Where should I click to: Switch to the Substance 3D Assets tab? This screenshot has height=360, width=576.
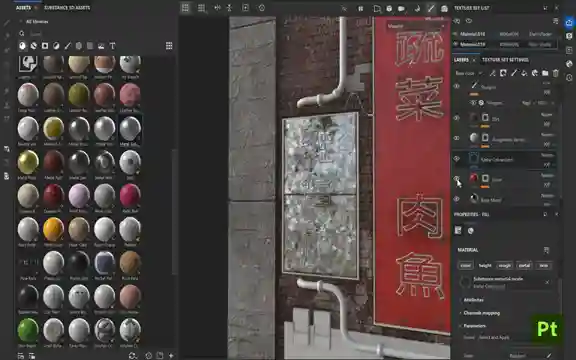click(67, 8)
